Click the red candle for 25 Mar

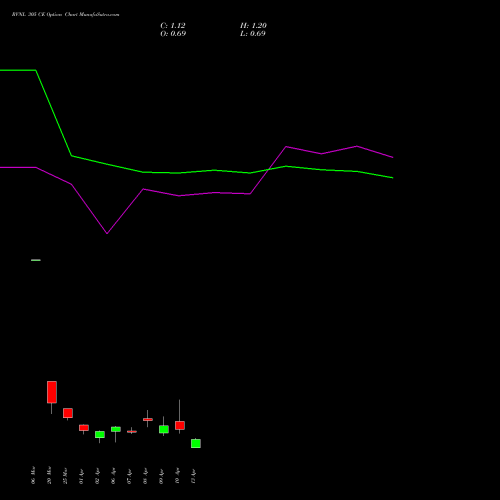pos(68,413)
